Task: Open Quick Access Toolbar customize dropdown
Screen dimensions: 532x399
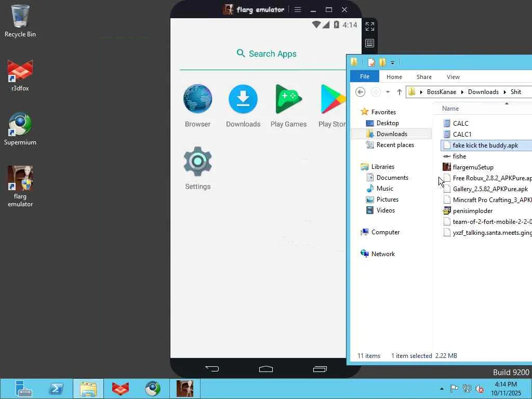Action: (x=392, y=63)
